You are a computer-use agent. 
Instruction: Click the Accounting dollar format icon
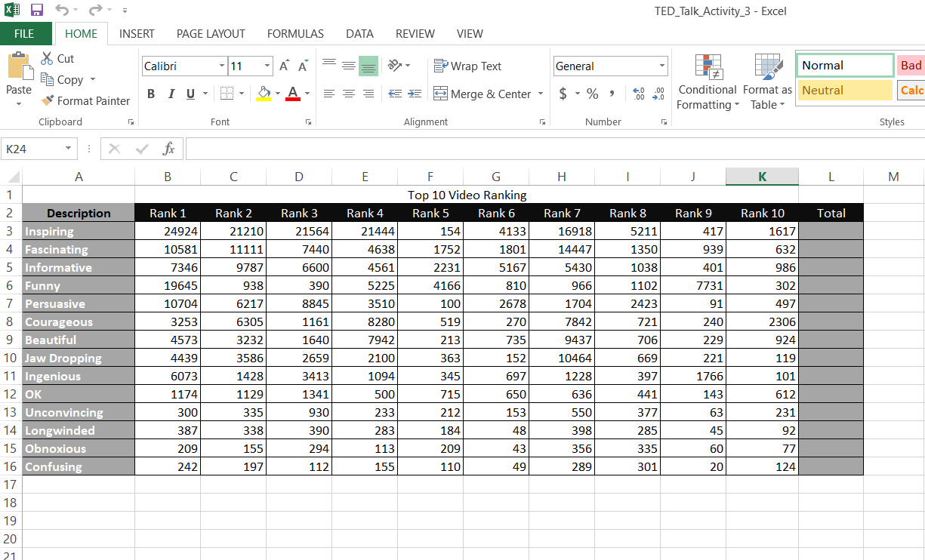pyautogui.click(x=563, y=94)
